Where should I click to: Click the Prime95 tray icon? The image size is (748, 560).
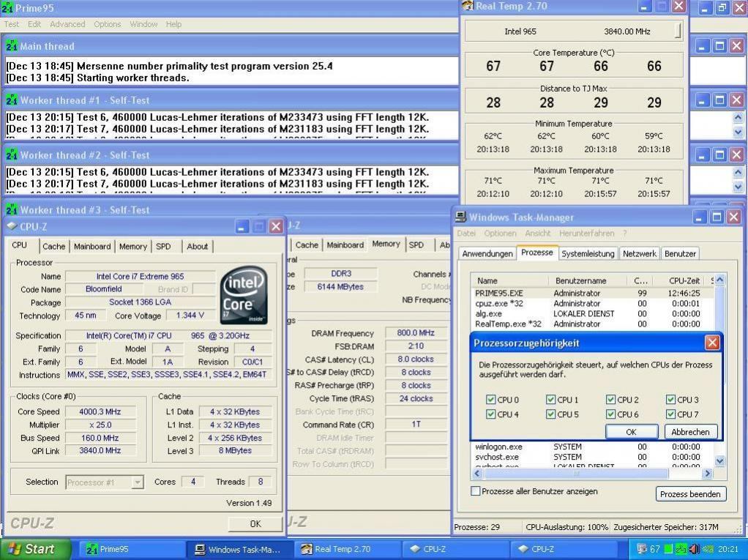pyautogui.click(x=681, y=549)
